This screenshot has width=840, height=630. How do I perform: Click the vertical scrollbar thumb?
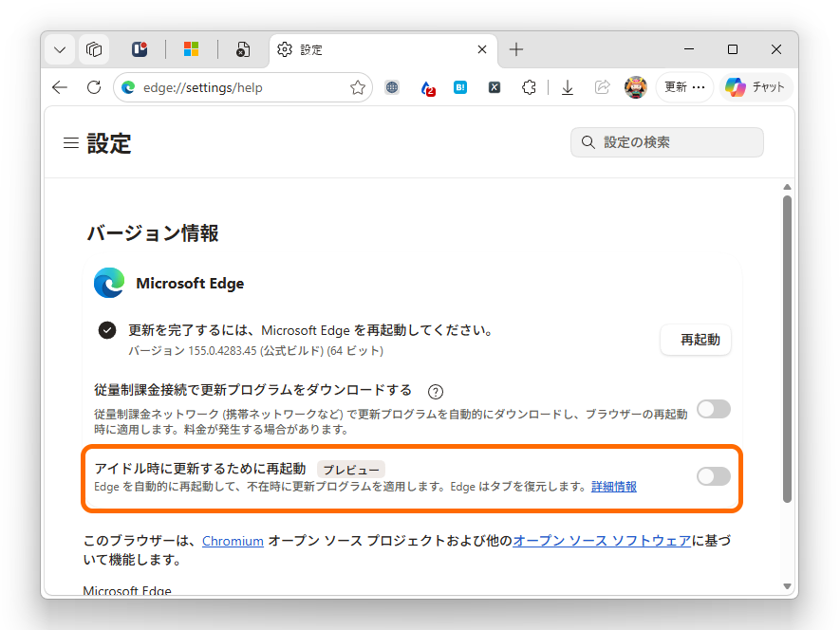pyautogui.click(x=787, y=349)
